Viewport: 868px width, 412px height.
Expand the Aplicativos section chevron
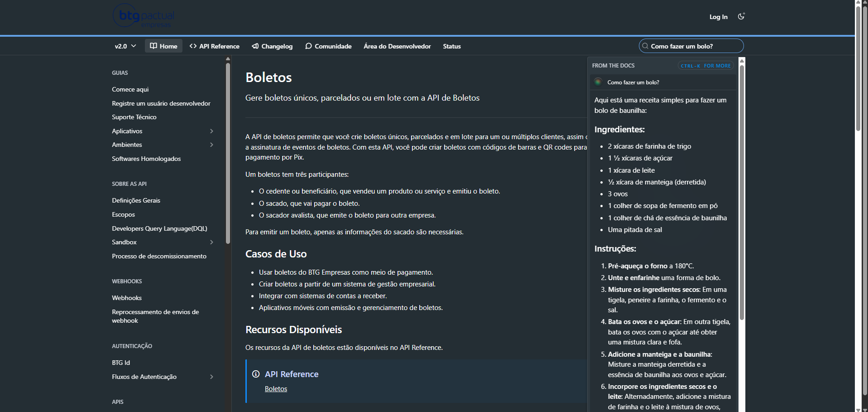point(211,131)
